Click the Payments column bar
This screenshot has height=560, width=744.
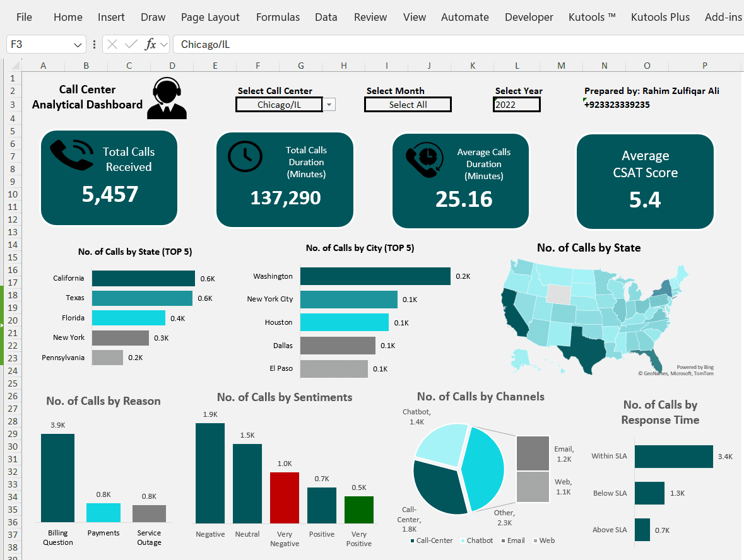tap(103, 513)
